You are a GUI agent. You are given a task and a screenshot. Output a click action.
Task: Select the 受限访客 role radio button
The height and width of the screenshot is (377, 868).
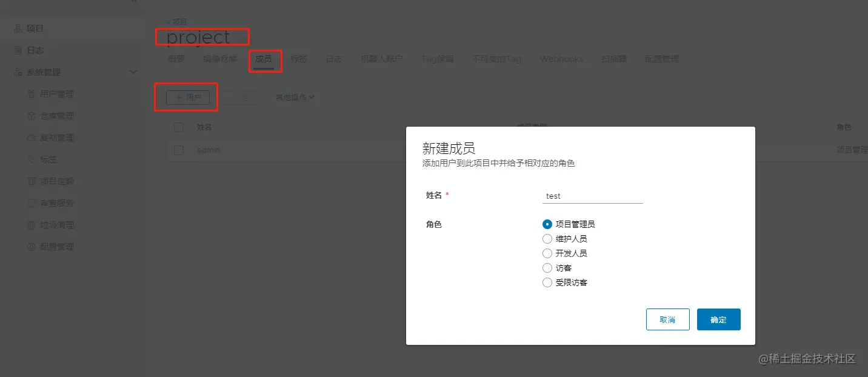[547, 282]
